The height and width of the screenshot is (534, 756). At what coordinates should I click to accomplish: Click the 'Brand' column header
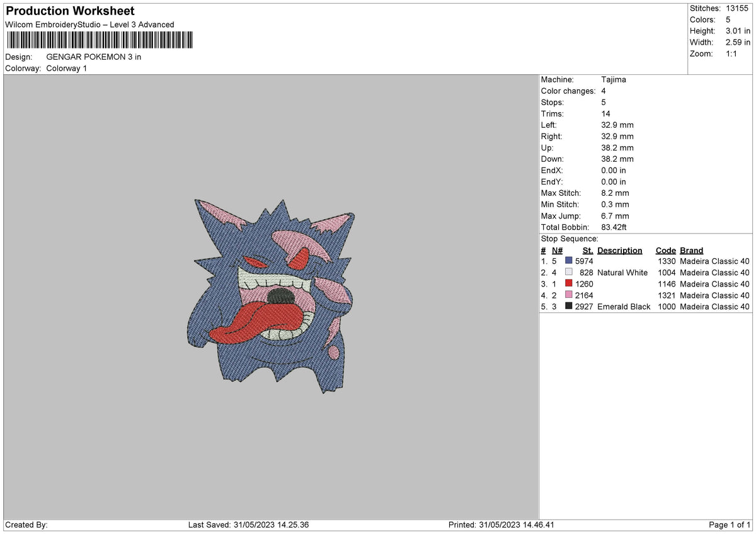pos(692,250)
